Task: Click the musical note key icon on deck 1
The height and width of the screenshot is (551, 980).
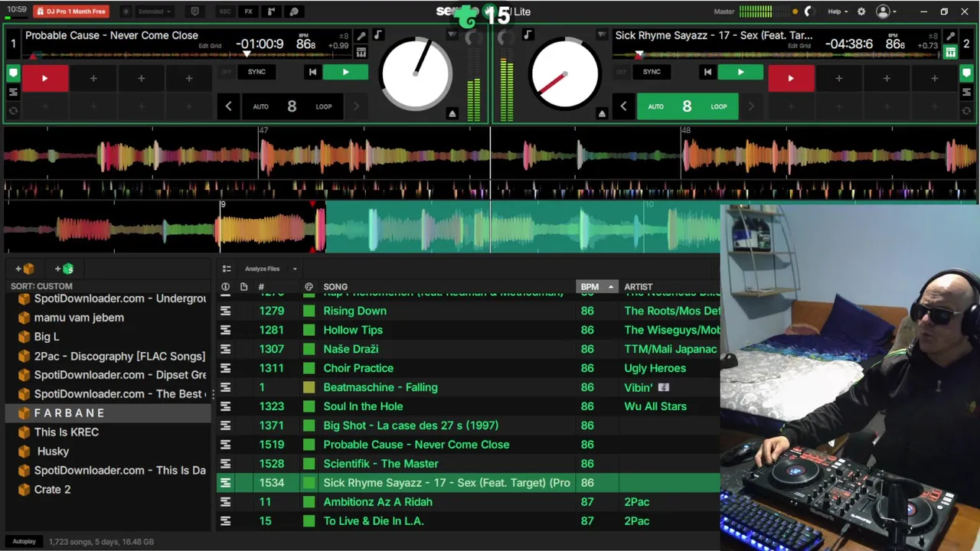Action: pos(377,35)
